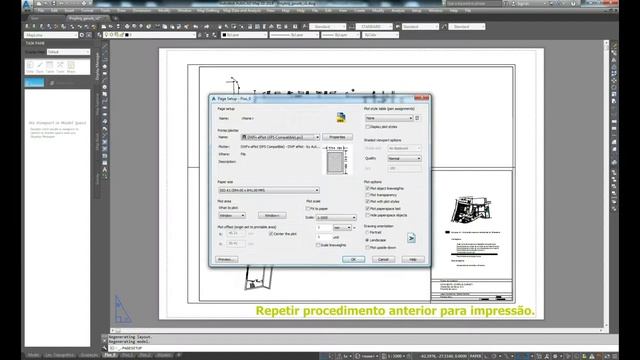
Task: Click the drawing area vertical scrollbar
Action: (x=606, y=184)
